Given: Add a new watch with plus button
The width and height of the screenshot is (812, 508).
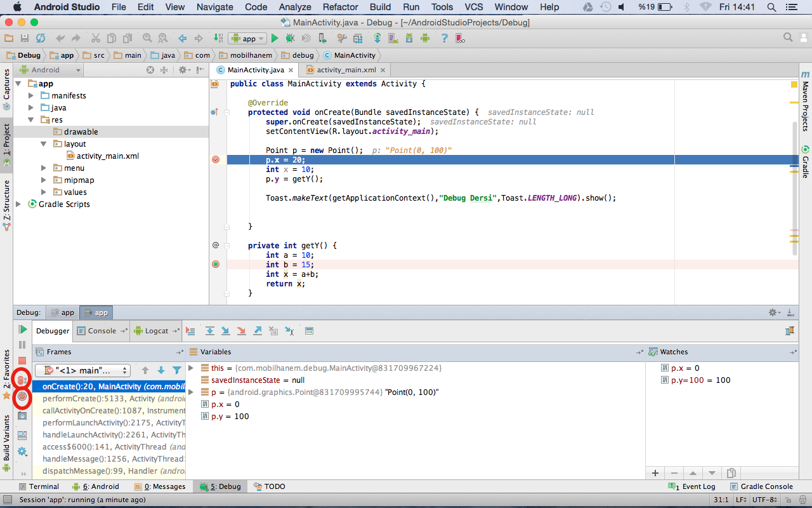Looking at the screenshot, I should pos(655,473).
